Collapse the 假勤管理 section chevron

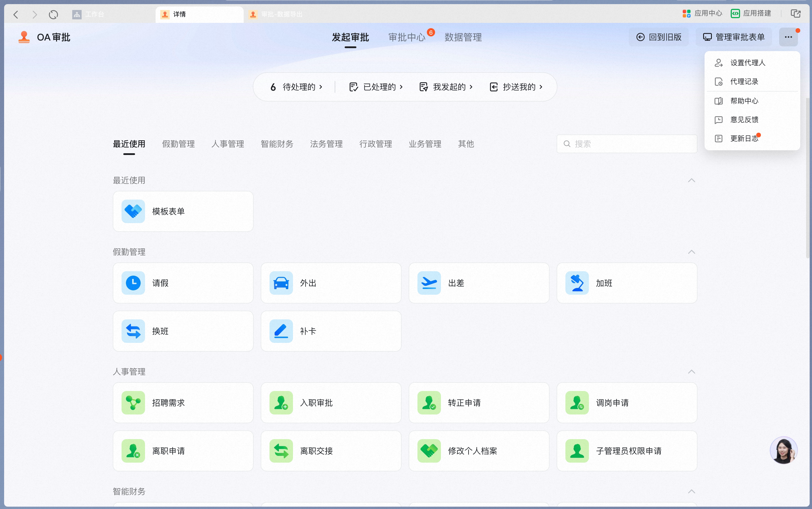pos(691,252)
